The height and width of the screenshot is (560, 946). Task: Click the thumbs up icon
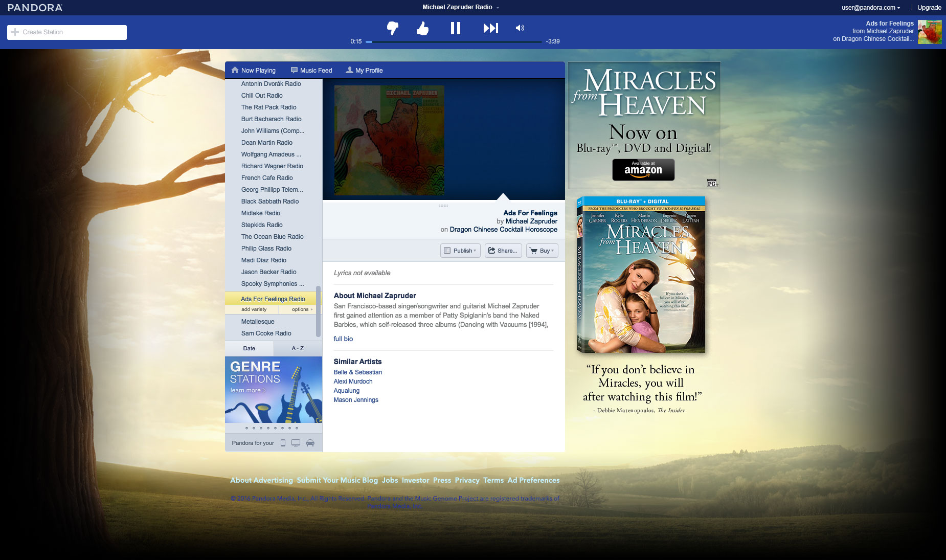(x=422, y=28)
